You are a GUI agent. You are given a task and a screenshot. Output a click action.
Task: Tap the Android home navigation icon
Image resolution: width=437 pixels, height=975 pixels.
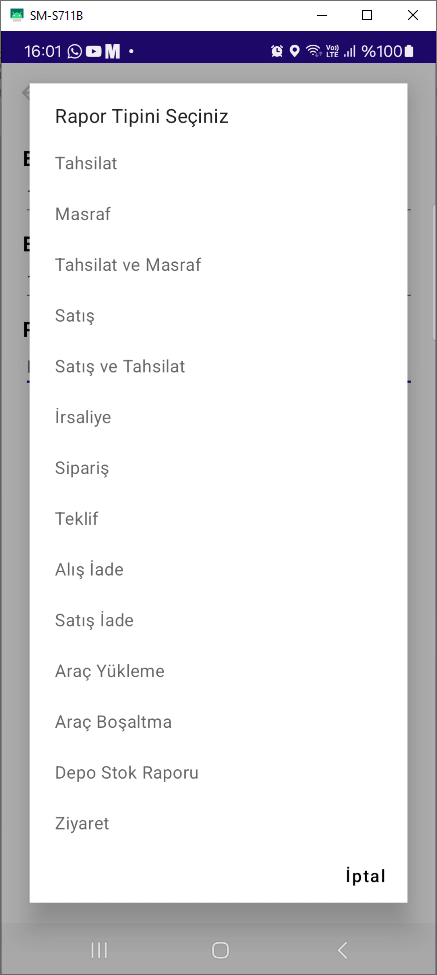[220, 950]
